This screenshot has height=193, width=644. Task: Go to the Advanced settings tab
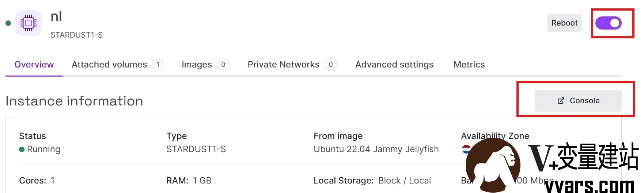(394, 65)
